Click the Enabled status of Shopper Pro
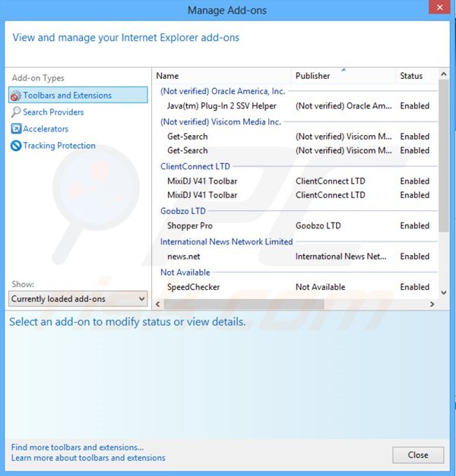Image resolution: width=456 pixels, height=476 pixels. pos(415,225)
